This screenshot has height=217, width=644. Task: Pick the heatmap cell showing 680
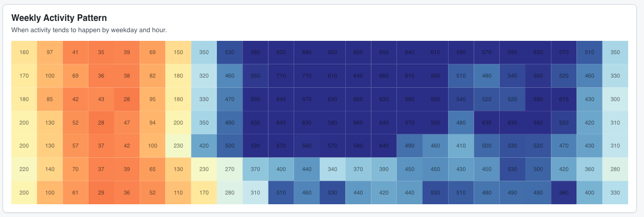(307, 52)
